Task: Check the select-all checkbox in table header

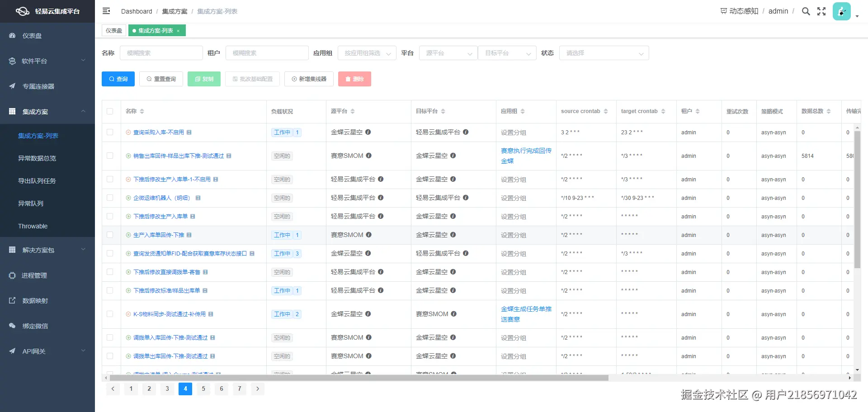Action: (x=110, y=111)
